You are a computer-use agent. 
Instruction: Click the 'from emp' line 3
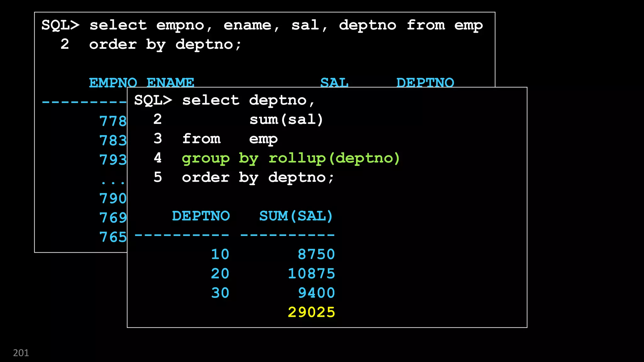[230, 139]
